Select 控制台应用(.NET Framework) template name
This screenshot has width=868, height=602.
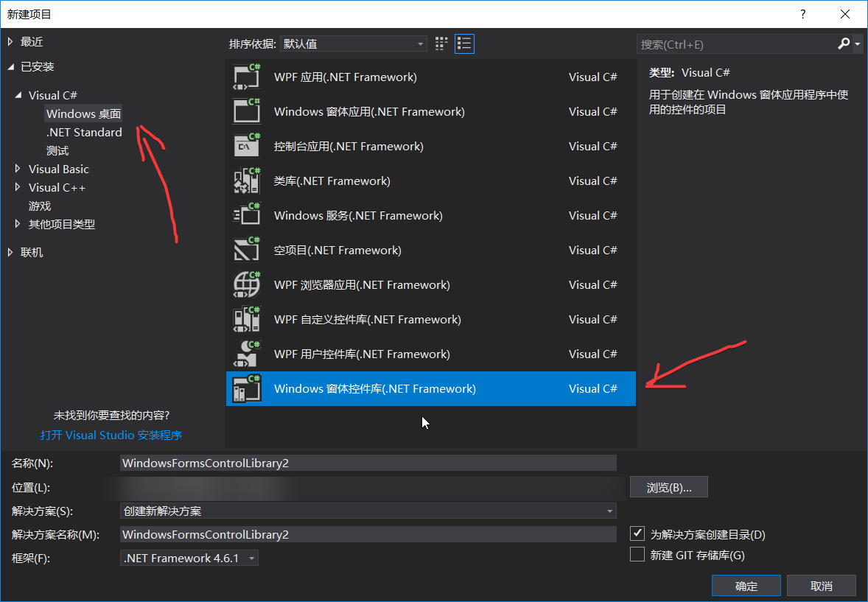[349, 146]
